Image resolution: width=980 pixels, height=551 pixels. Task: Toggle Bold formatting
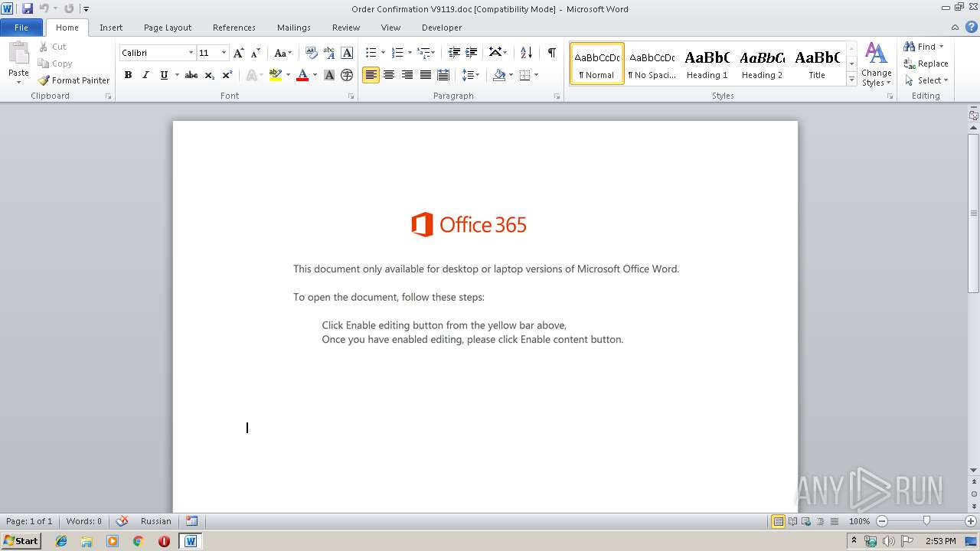point(128,75)
